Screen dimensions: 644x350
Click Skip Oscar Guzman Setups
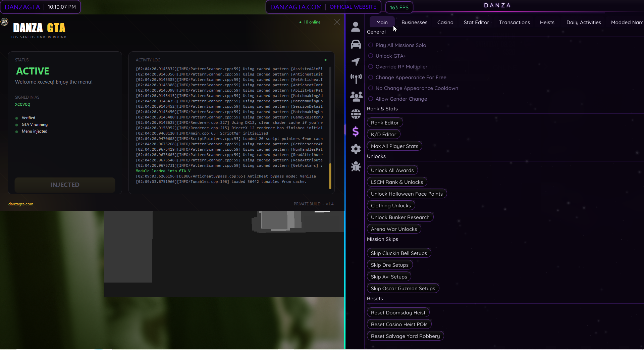(x=403, y=289)
